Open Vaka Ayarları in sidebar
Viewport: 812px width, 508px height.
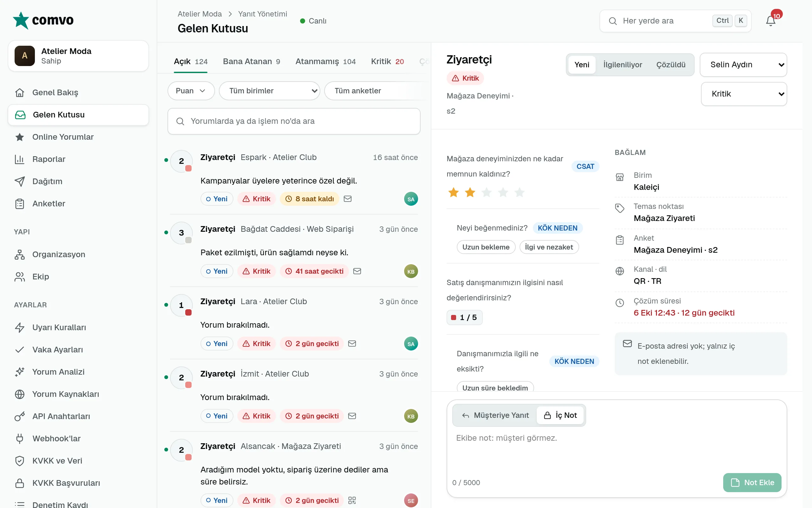tap(78, 350)
